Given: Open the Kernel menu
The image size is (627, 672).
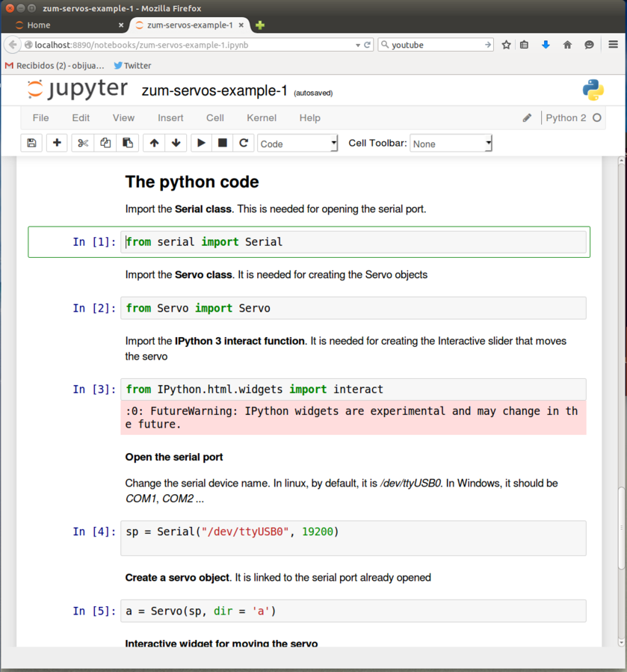Looking at the screenshot, I should pos(262,117).
